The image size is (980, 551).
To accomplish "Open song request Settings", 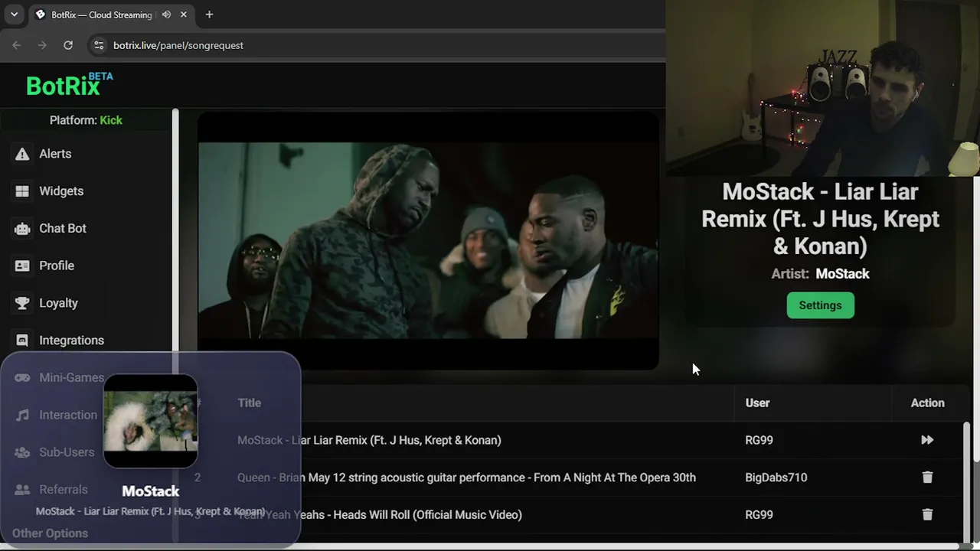I will (x=820, y=305).
